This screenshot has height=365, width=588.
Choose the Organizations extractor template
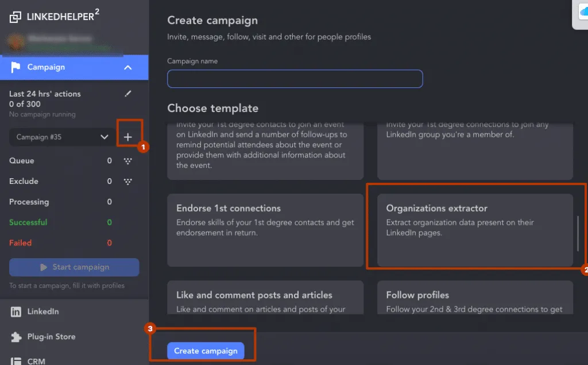[x=475, y=230]
